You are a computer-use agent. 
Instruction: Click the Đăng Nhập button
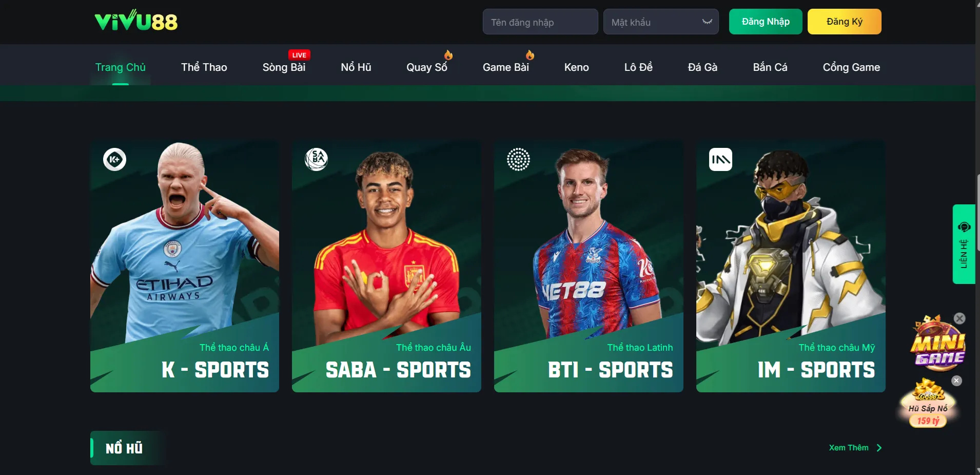pos(766,22)
